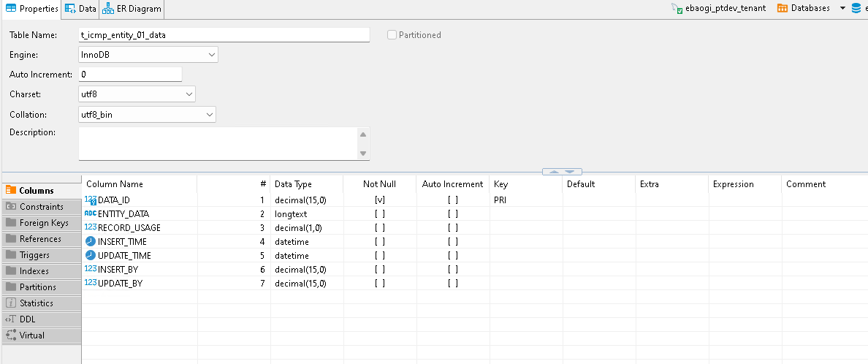This screenshot has width=868, height=364.
Task: Click the Default column header
Action: coord(599,184)
